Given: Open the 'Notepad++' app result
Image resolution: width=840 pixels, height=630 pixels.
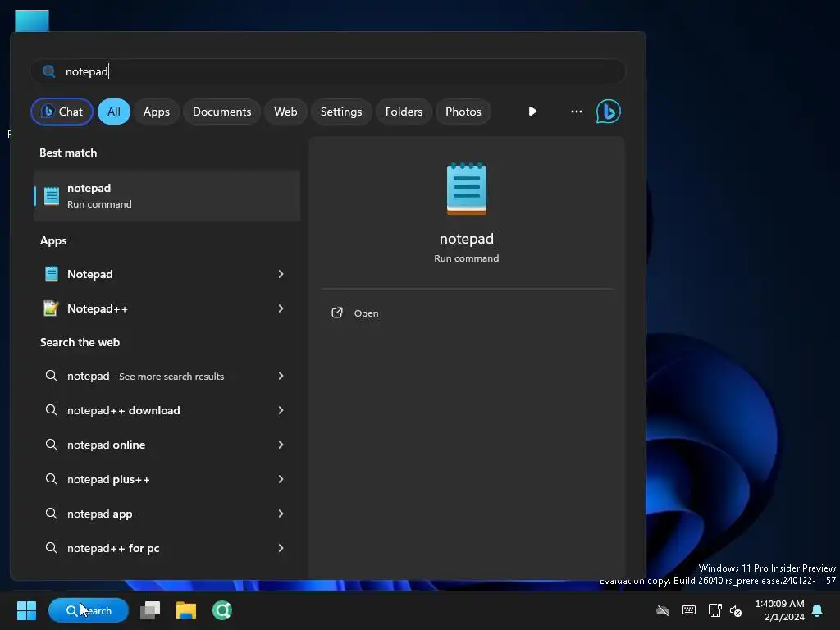Looking at the screenshot, I should 167,308.
